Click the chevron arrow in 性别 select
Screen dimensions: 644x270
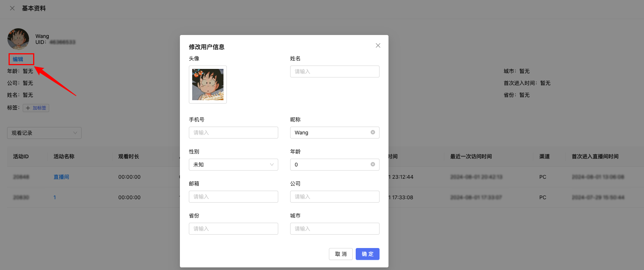[x=272, y=165]
